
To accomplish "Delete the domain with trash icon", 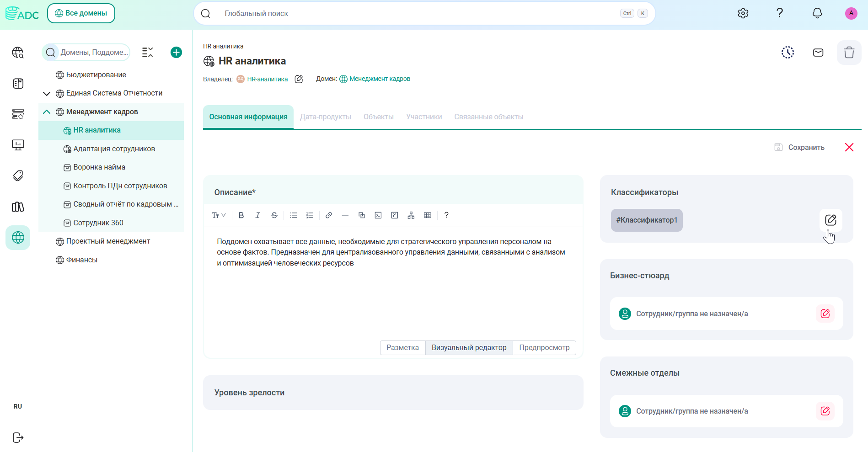I will pyautogui.click(x=849, y=53).
